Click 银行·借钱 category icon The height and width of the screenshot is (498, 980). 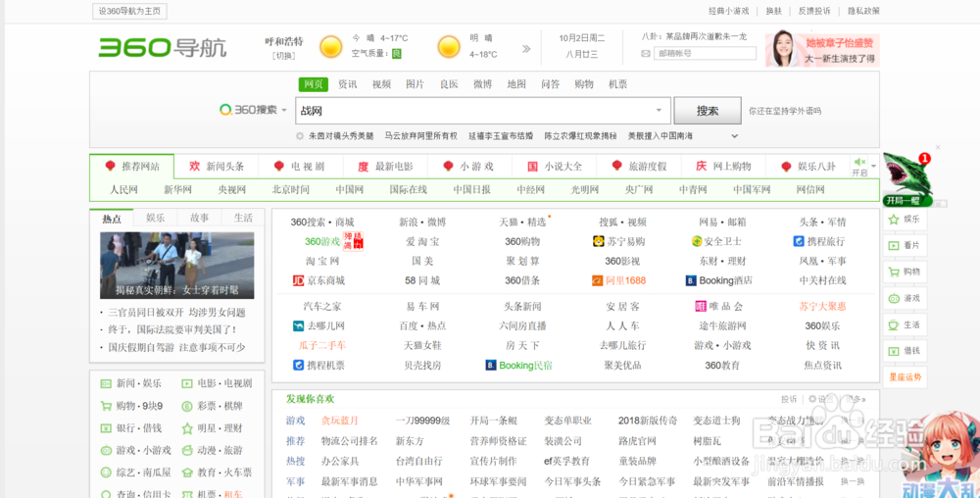click(x=106, y=428)
